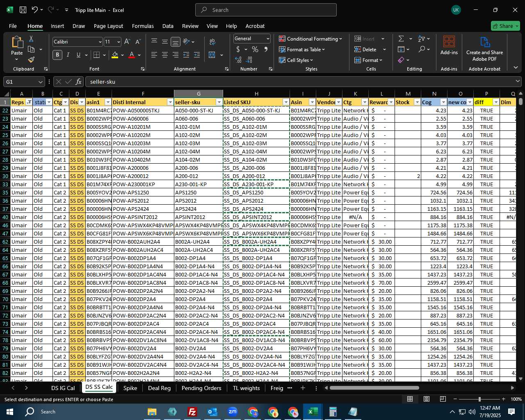
Task: Click the Increase Font Size icon
Action: pos(127,42)
